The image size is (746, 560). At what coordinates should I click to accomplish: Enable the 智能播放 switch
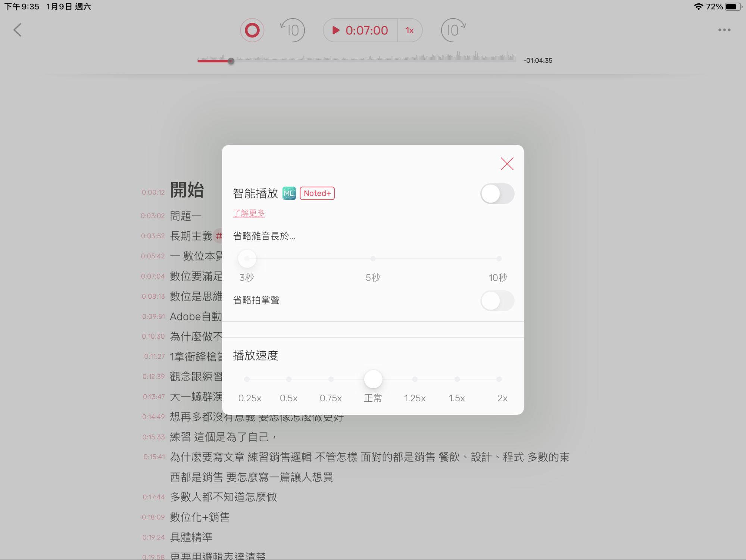(497, 193)
